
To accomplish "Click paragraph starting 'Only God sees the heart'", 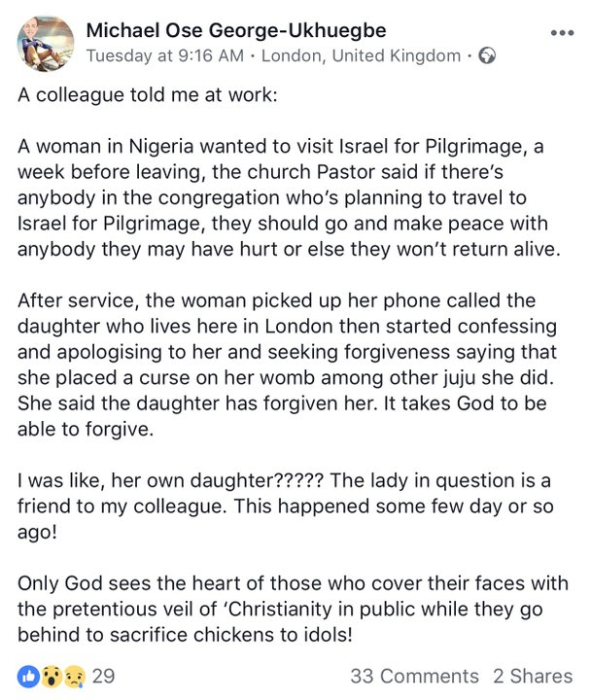I will (x=293, y=609).
